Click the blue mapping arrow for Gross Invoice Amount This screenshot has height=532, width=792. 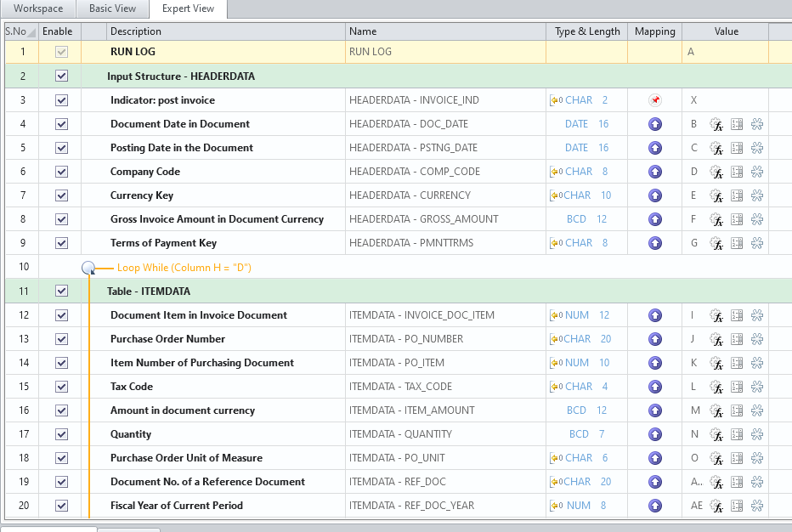pos(655,218)
